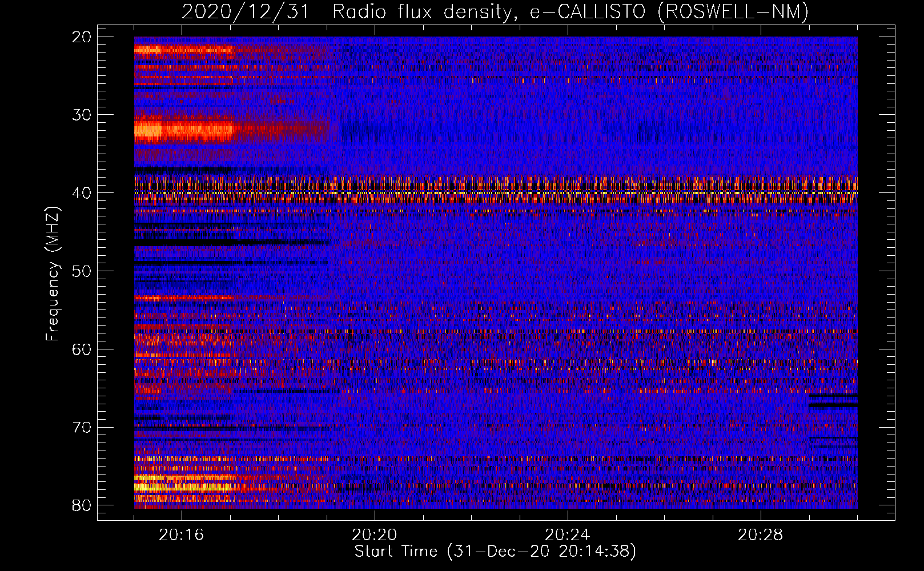Click the frequency tick label 70
Screen dimensions: 924x571
pyautogui.click(x=82, y=427)
